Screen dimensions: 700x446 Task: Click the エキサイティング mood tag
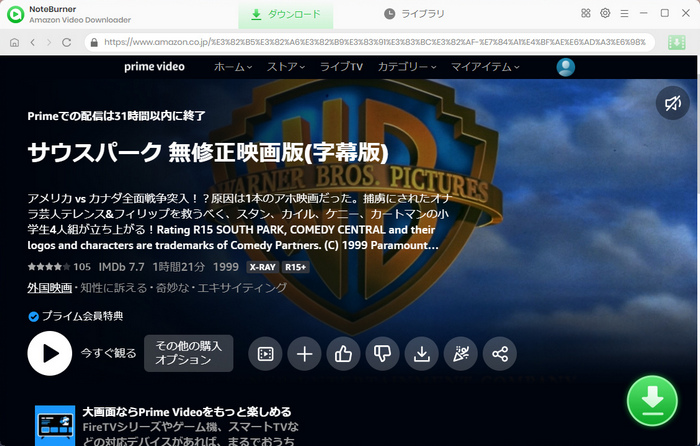242,288
